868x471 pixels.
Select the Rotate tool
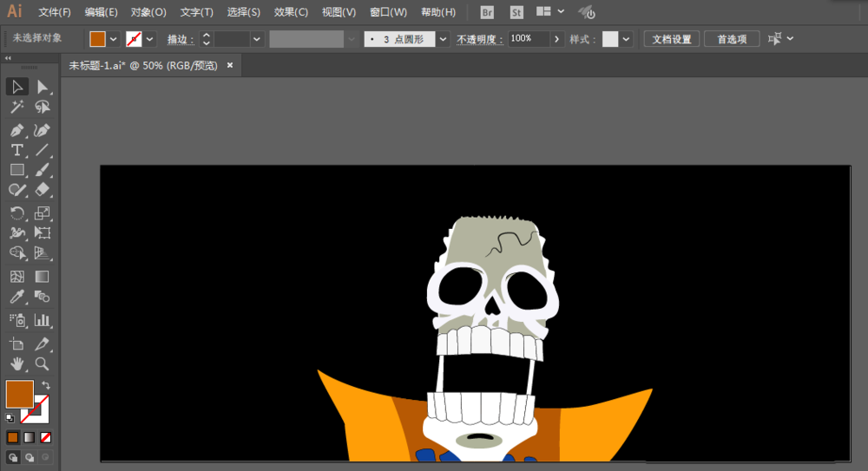click(x=17, y=213)
